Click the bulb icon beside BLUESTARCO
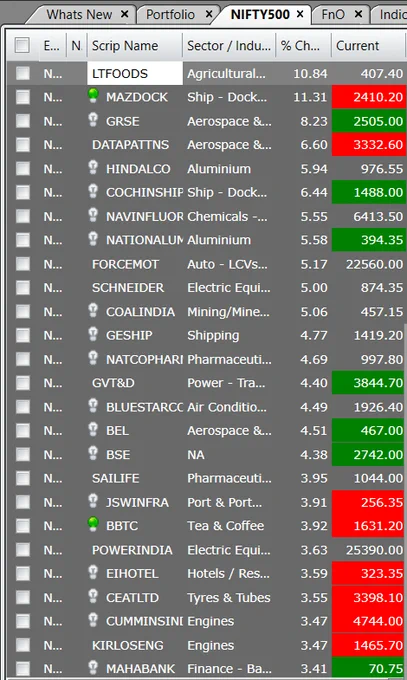The image size is (407, 680). click(93, 405)
